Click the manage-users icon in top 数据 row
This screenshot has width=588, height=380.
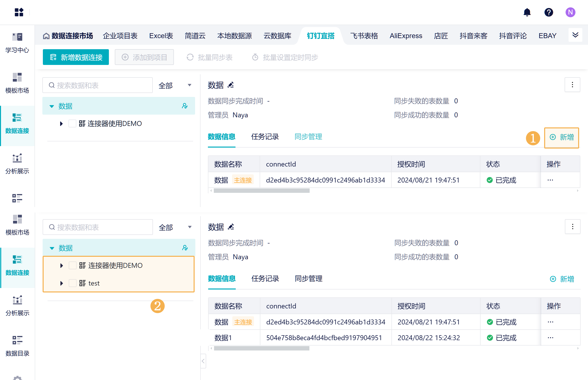coord(185,106)
